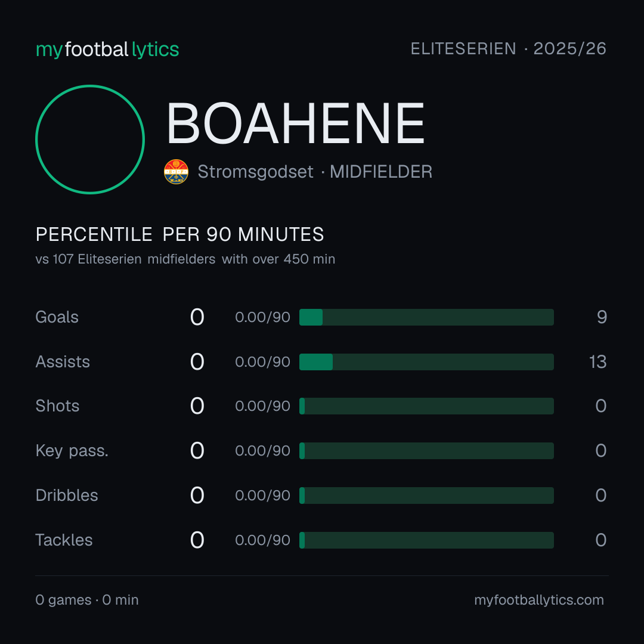Open the myfootballytics logo
644x644 pixels.
pyautogui.click(x=107, y=49)
